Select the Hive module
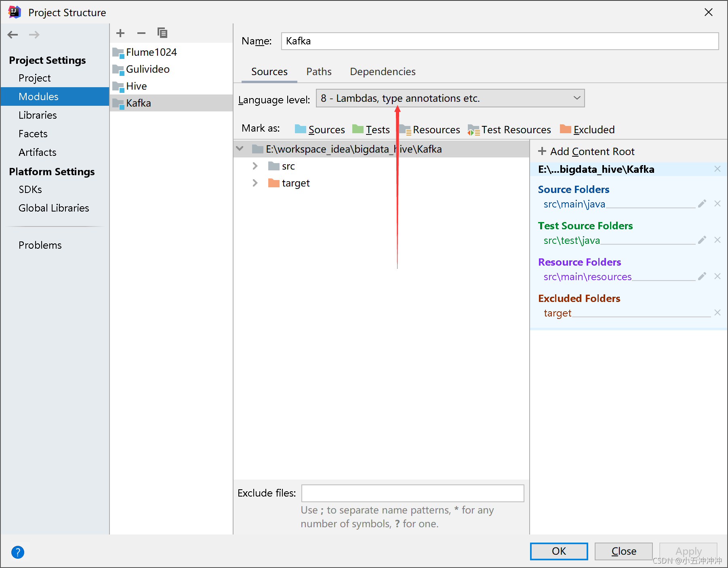The height and width of the screenshot is (568, 728). click(x=171, y=86)
